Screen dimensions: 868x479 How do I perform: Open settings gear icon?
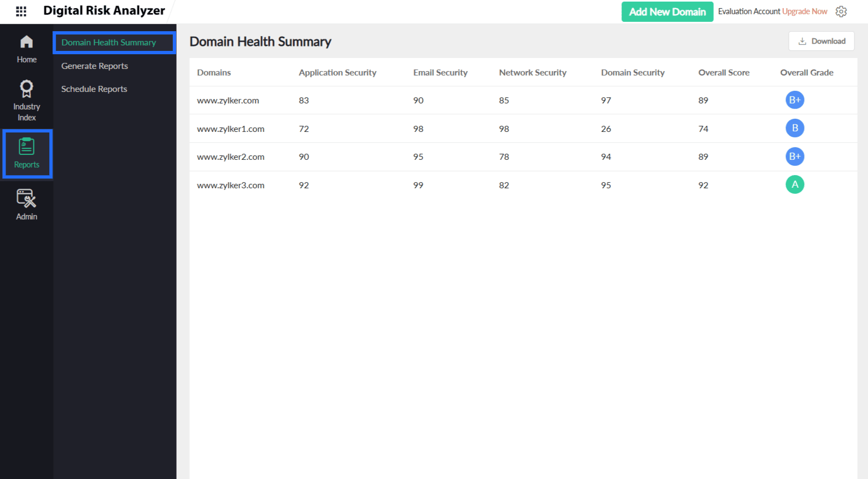pos(841,11)
